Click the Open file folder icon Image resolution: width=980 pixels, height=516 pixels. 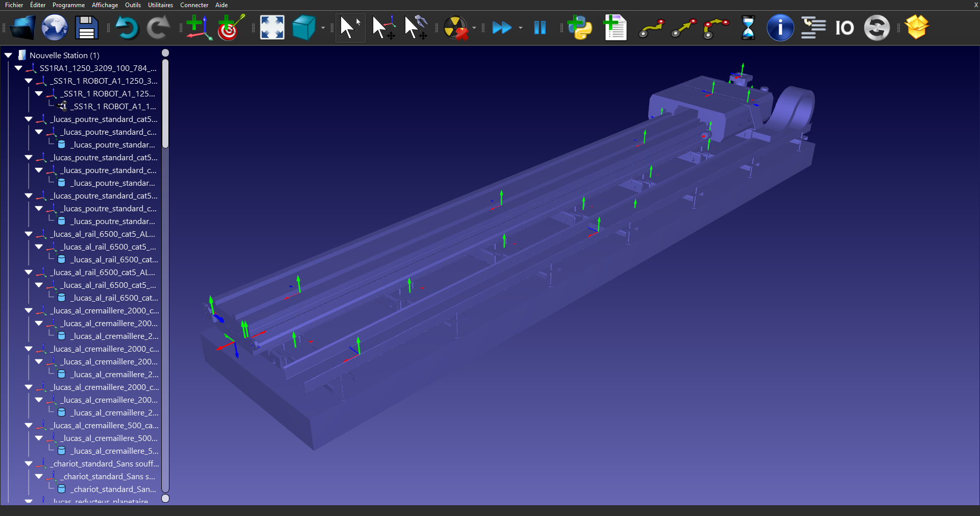coord(23,28)
